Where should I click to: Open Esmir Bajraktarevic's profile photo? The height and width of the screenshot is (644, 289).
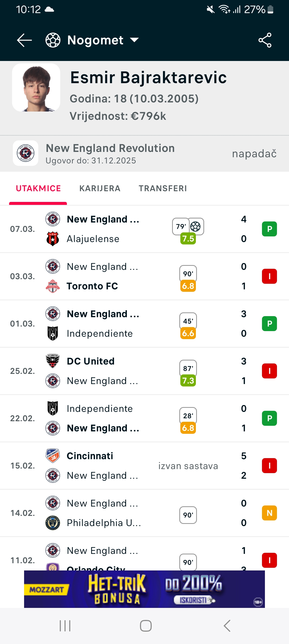pos(36,87)
